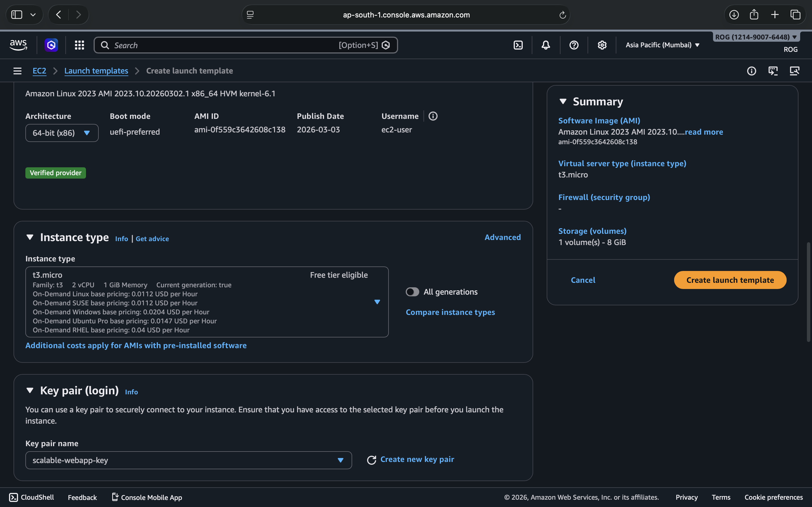Refresh the key pair list
Image resolution: width=812 pixels, height=507 pixels.
pyautogui.click(x=371, y=460)
